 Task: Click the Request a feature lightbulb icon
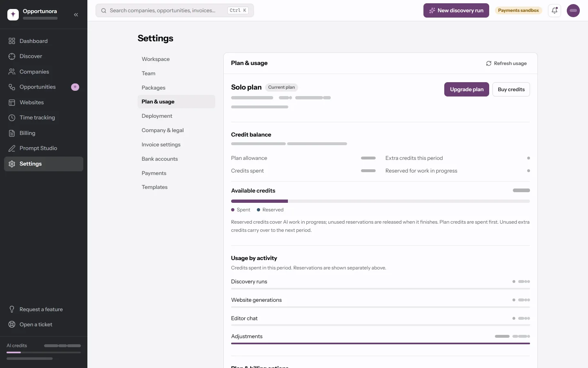click(x=12, y=309)
